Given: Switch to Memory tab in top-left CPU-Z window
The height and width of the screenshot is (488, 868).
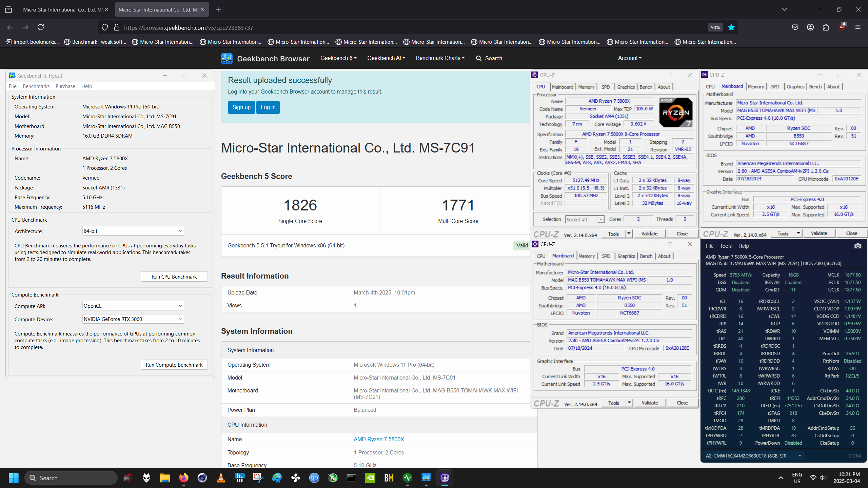Looking at the screenshot, I should (x=586, y=87).
